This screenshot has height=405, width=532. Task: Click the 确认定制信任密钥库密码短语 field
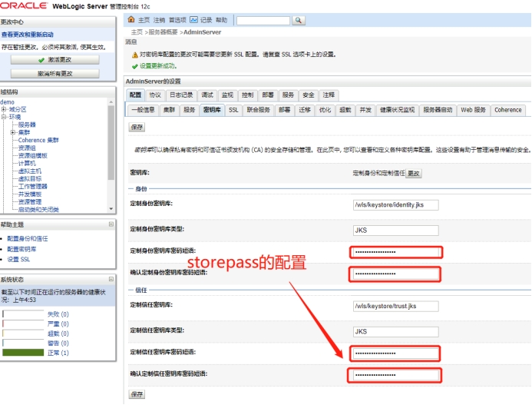click(395, 375)
